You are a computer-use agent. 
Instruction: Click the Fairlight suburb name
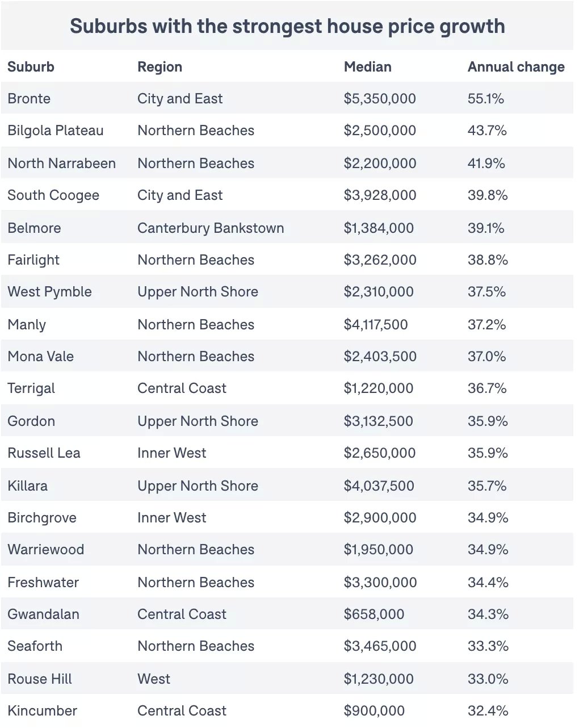pyautogui.click(x=33, y=260)
